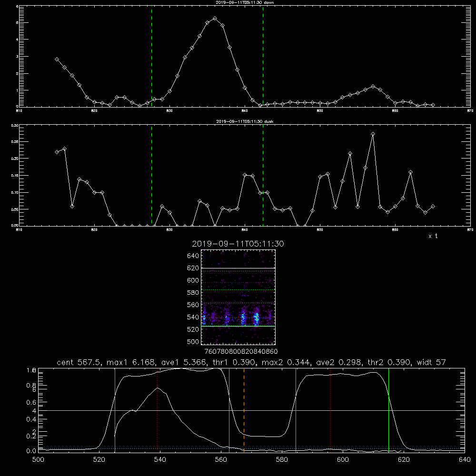Image resolution: width=476 pixels, height=476 pixels.
Task: Click the red dotted vertical line near 596 in the bottom plot
Action: (331, 410)
